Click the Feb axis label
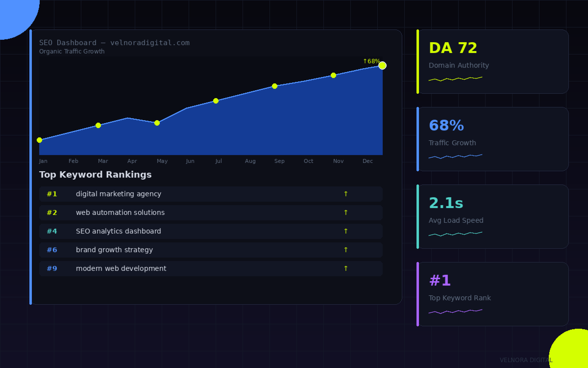The image size is (588, 368). click(73, 161)
